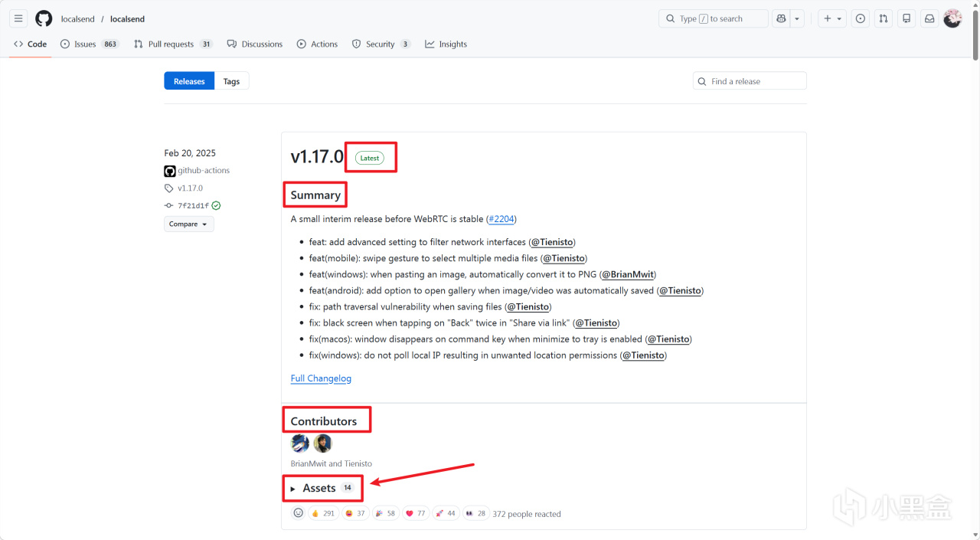Click the "Feb 20, 2025" date
This screenshot has height=540, width=980.
point(190,153)
